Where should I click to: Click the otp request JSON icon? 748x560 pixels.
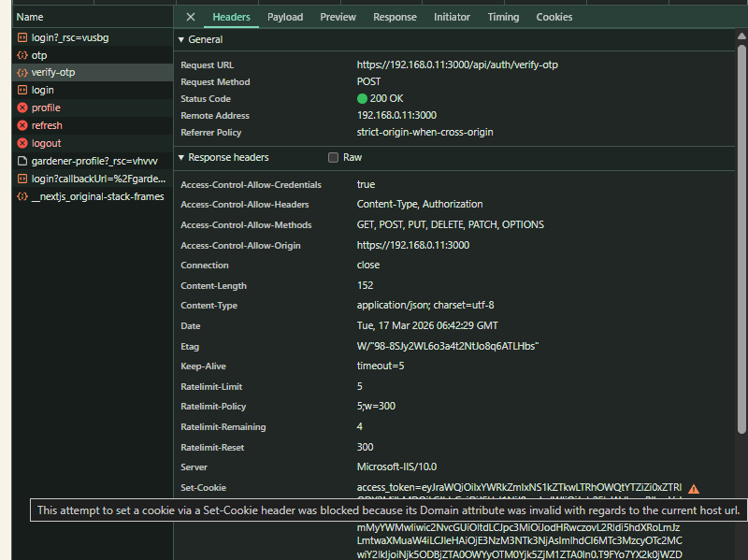coord(22,55)
